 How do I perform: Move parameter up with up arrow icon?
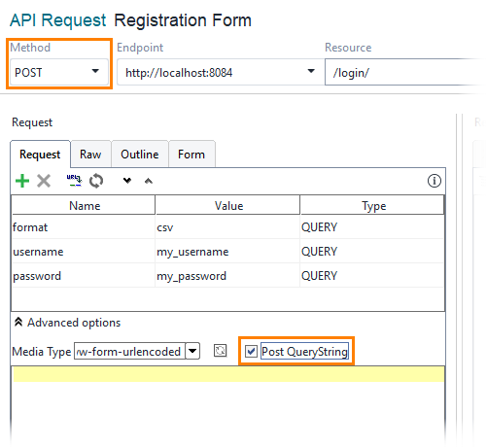click(149, 181)
